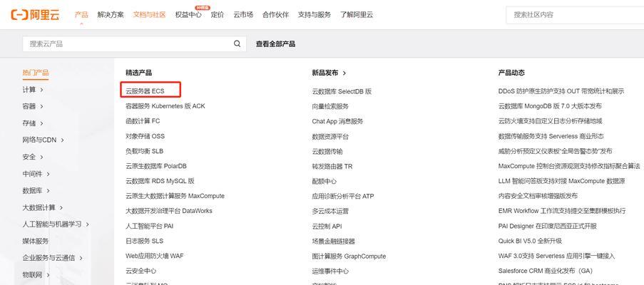Screen dimensions: 644x285
Task: Open the 解决方案 menu
Action: tap(111, 15)
